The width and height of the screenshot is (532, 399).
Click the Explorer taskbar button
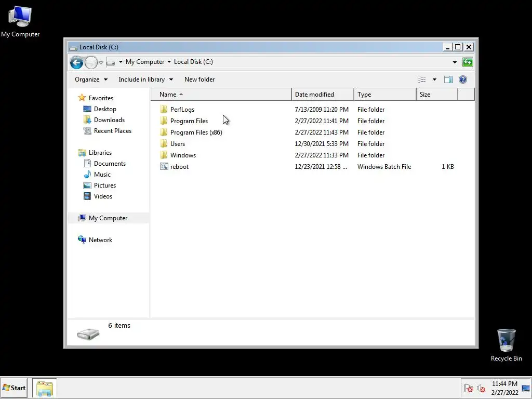[45, 388]
